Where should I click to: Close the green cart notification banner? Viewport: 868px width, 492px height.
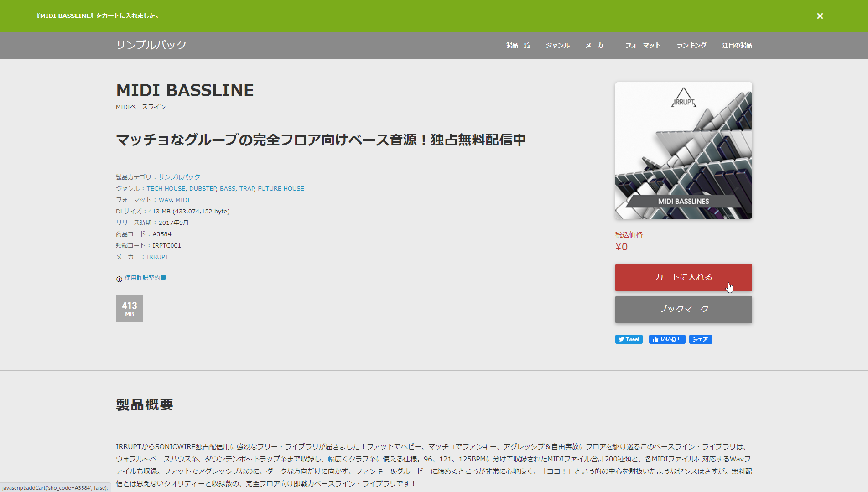point(820,16)
